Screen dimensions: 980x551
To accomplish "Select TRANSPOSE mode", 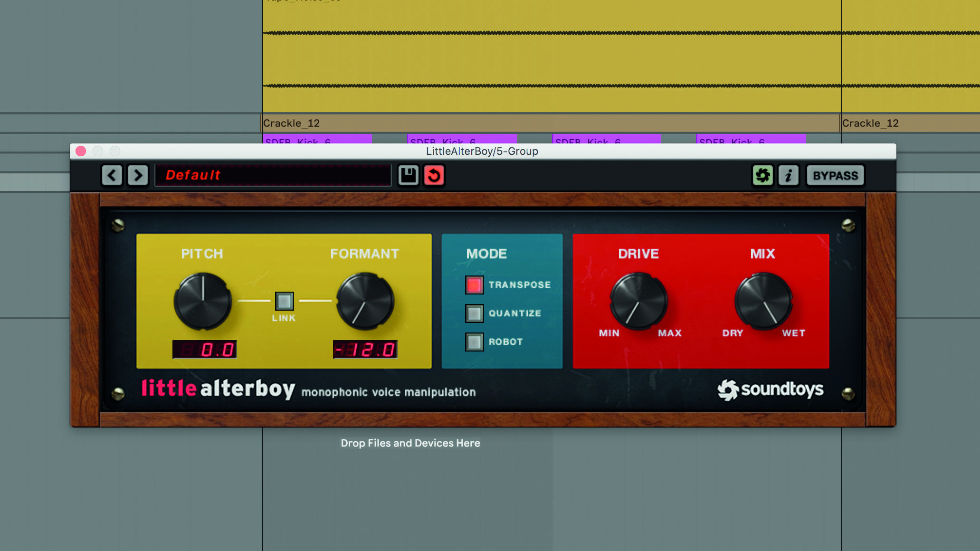I will click(x=474, y=285).
